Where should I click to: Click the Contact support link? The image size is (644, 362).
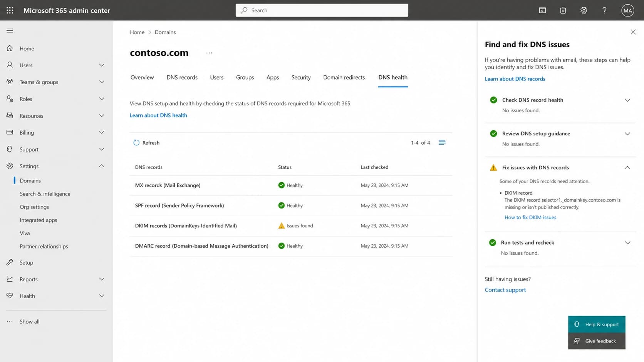coord(505,290)
